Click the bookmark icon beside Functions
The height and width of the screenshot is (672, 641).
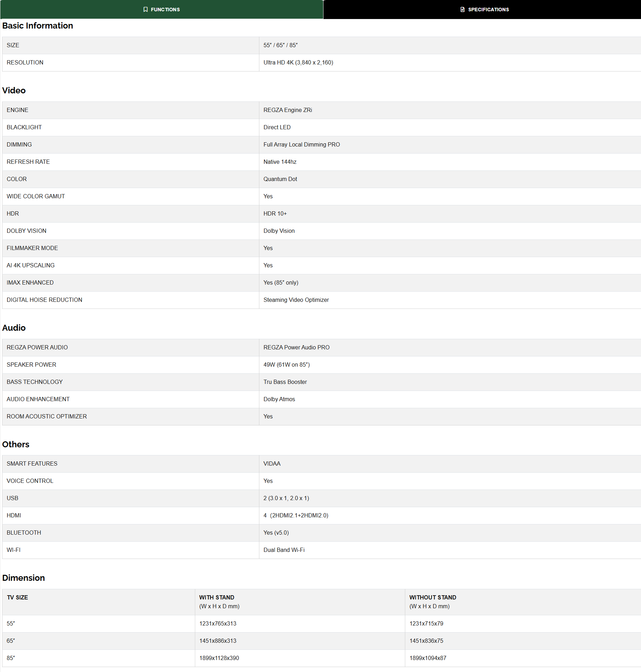146,10
